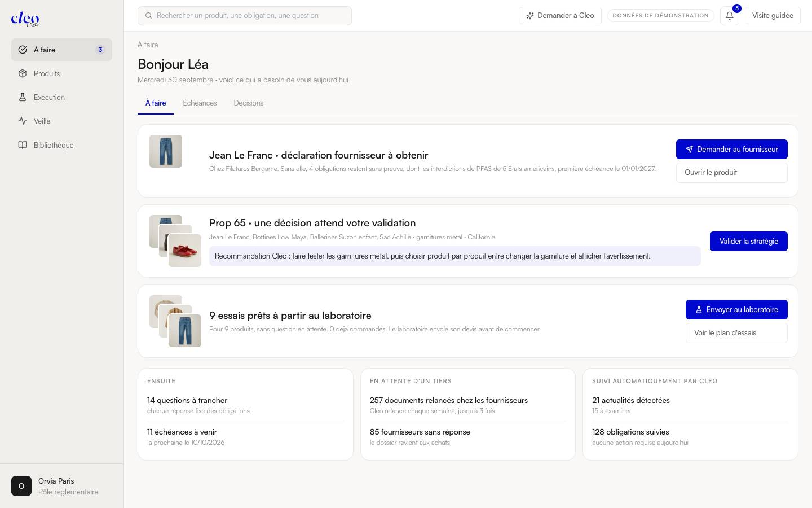Click Envoyer au laboratoire button
The image size is (812, 508).
[736, 309]
